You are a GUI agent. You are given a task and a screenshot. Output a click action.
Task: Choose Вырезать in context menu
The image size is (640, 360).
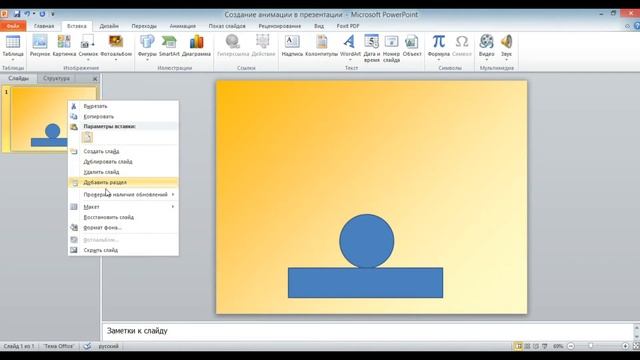[x=123, y=106]
